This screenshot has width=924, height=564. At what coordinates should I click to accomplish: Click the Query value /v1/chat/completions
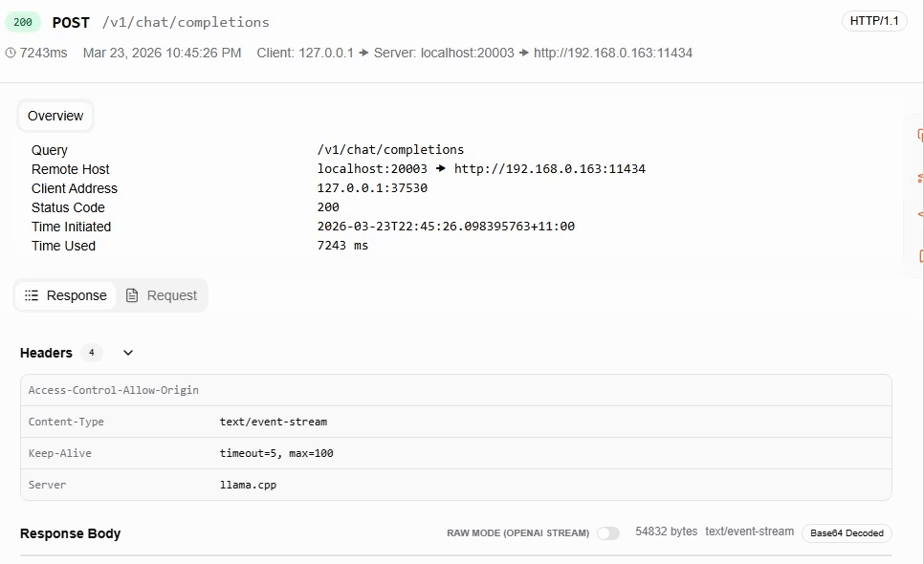[390, 149]
